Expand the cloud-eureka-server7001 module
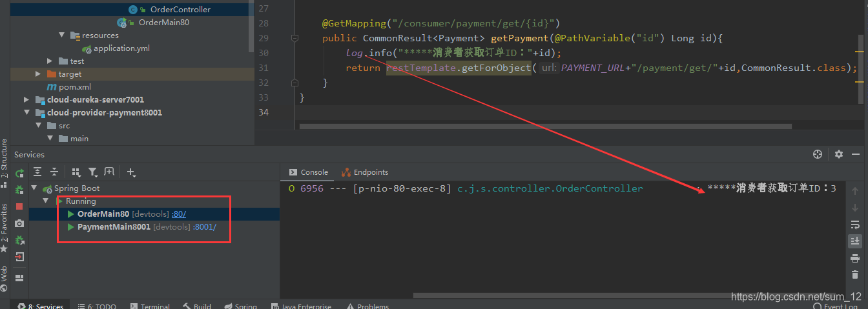 [x=26, y=100]
